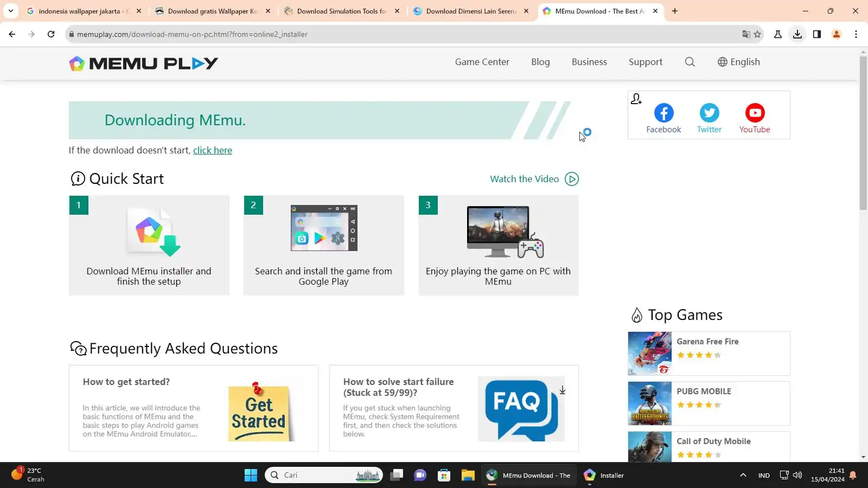Viewport: 868px width, 488px height.
Task: Click the FAQ speech bubble image
Action: tap(521, 409)
